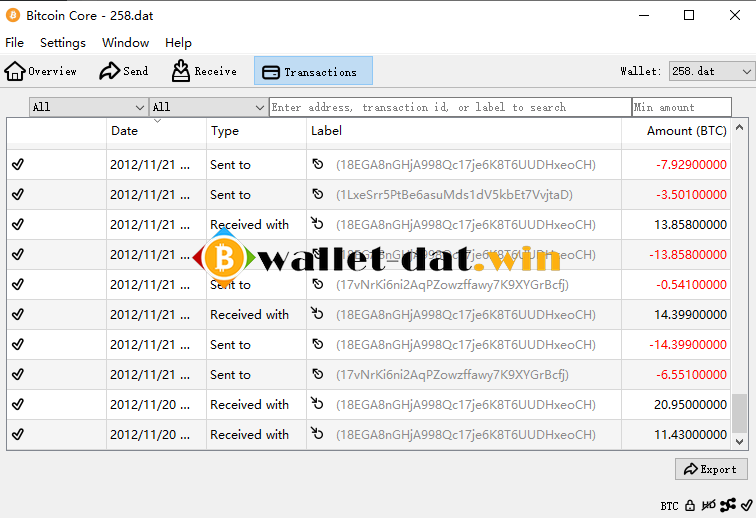Click the table scrollbar down arrow
The image size is (756, 518).
(x=739, y=441)
